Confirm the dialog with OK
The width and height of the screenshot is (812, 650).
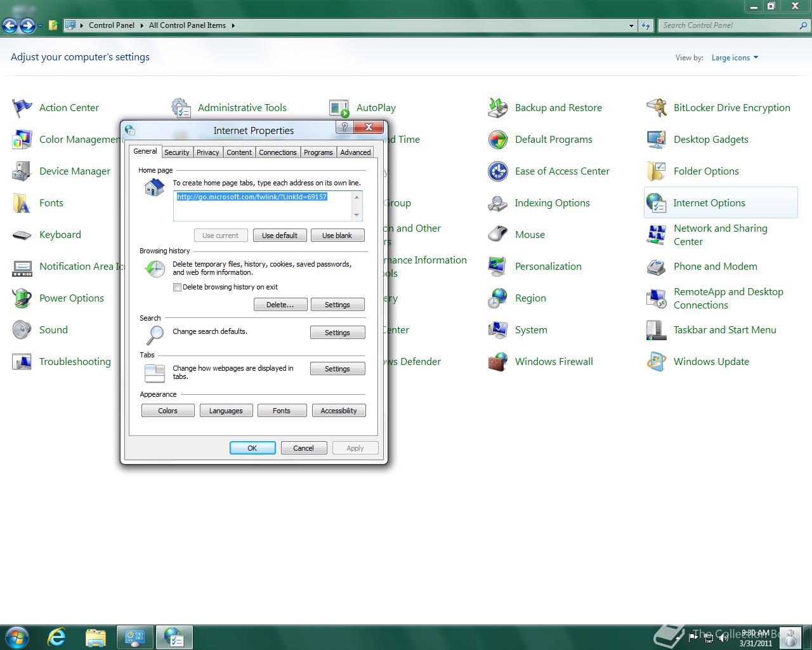click(252, 448)
